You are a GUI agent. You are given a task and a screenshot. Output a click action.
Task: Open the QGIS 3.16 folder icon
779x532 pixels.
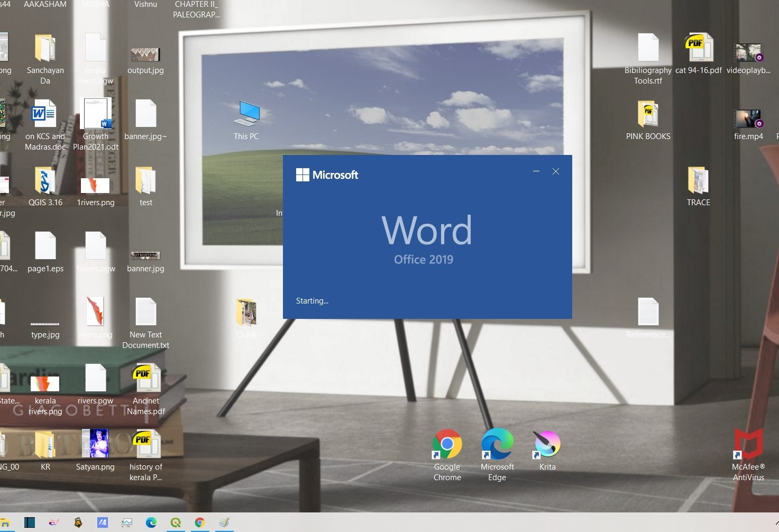45,181
